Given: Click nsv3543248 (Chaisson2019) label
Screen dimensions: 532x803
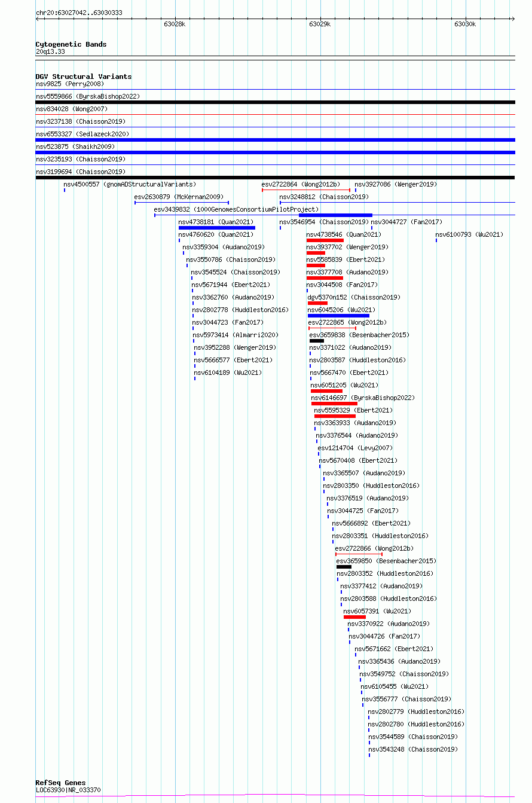Looking at the screenshot, I should coord(413,749).
